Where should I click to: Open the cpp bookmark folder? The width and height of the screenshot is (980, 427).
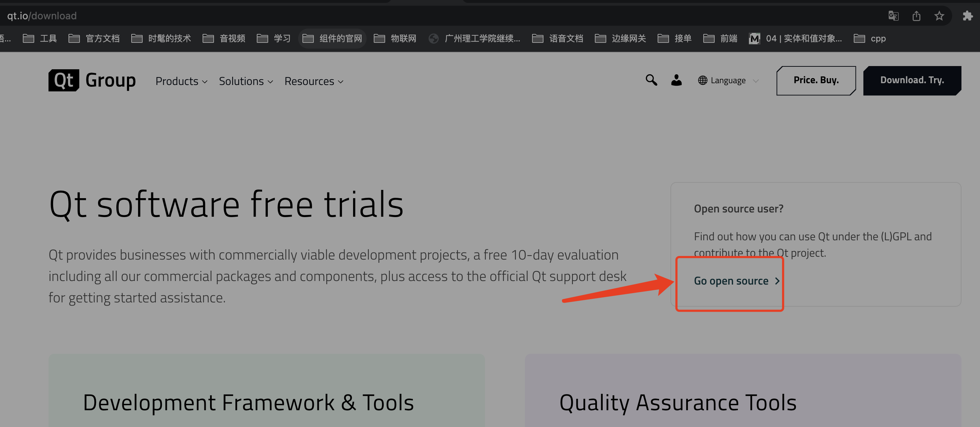[x=870, y=39]
